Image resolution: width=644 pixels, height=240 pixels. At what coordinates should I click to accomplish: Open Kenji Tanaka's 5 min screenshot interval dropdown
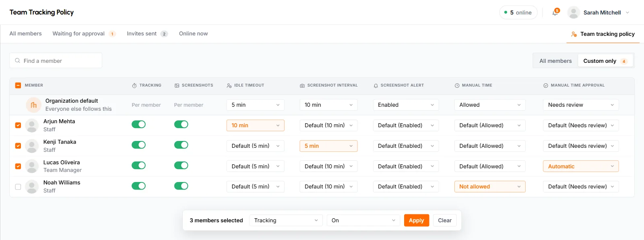(x=328, y=146)
